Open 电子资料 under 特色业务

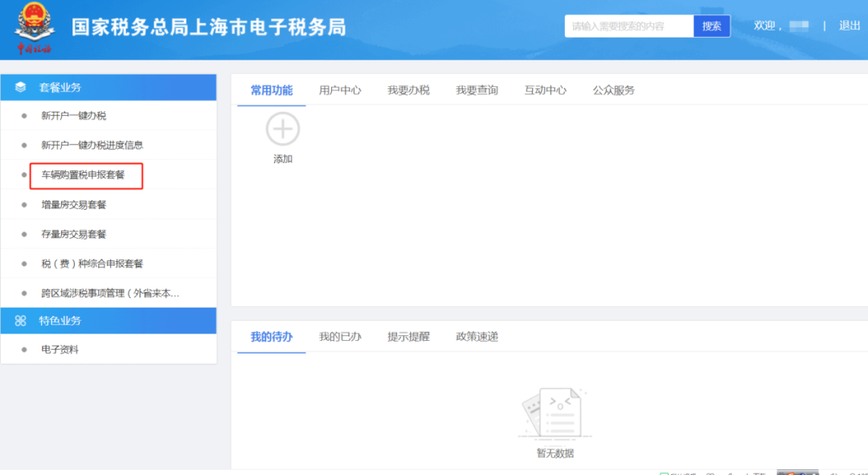(60, 350)
